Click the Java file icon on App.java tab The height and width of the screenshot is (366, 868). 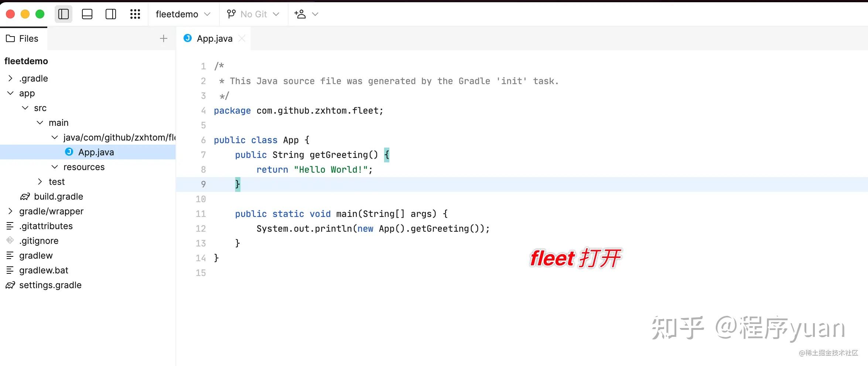[187, 38]
